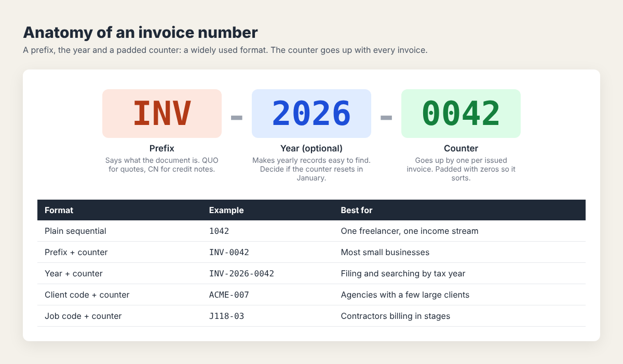
Task: Click the example value "INV-2026-0042"
Action: click(241, 273)
